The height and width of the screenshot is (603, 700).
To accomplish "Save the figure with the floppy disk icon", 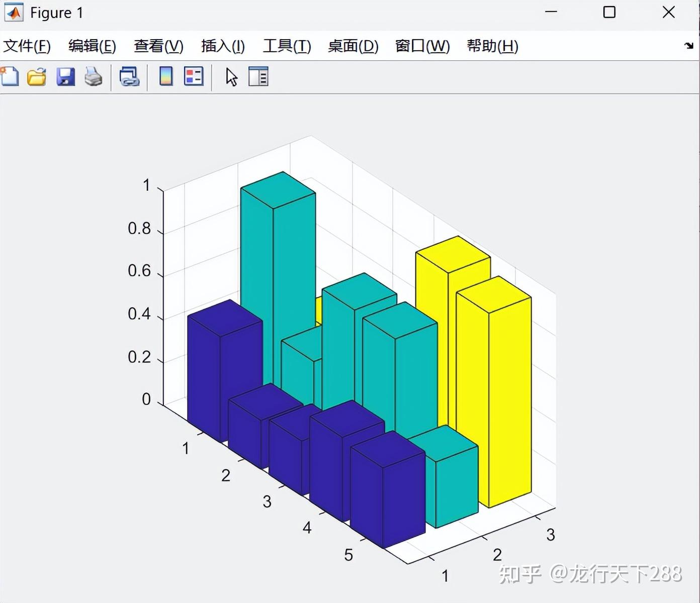I will click(65, 76).
